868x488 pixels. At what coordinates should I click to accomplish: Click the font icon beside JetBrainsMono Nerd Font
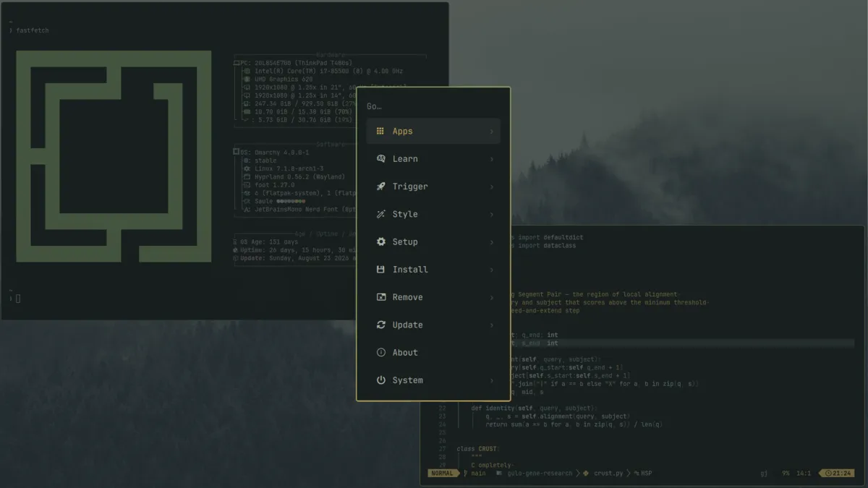tap(247, 210)
